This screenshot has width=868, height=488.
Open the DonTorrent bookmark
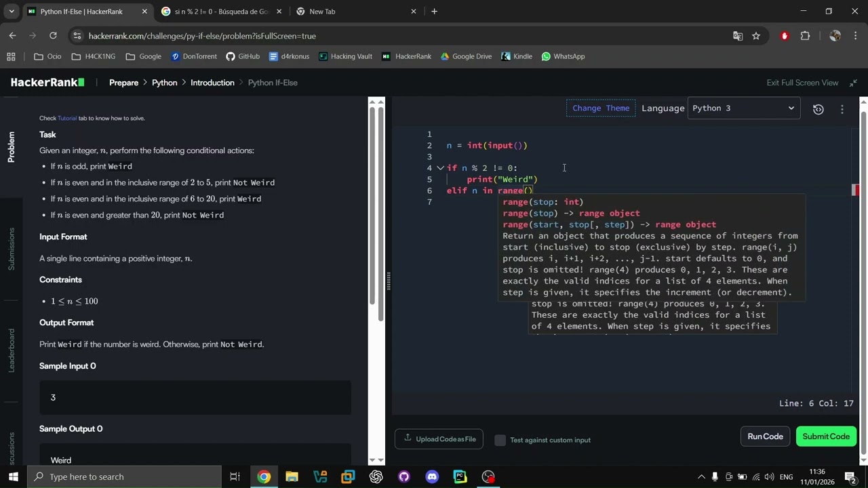(x=194, y=56)
